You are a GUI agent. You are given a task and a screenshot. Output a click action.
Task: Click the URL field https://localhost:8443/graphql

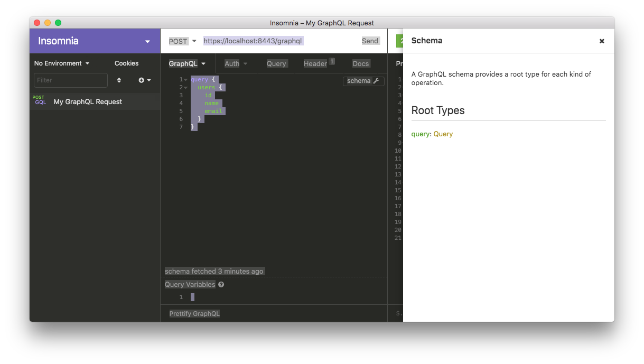[253, 41]
